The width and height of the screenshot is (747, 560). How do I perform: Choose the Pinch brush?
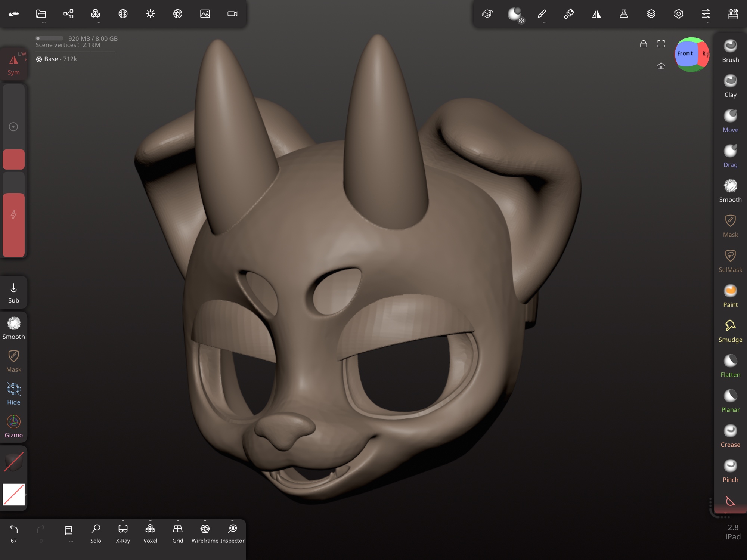[x=730, y=471]
